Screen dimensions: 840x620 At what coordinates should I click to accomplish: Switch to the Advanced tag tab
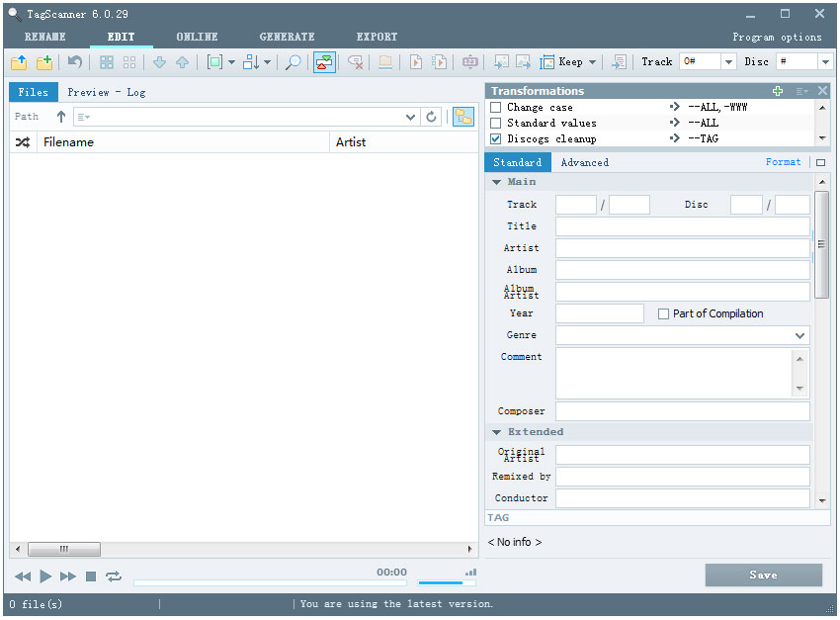[585, 163]
